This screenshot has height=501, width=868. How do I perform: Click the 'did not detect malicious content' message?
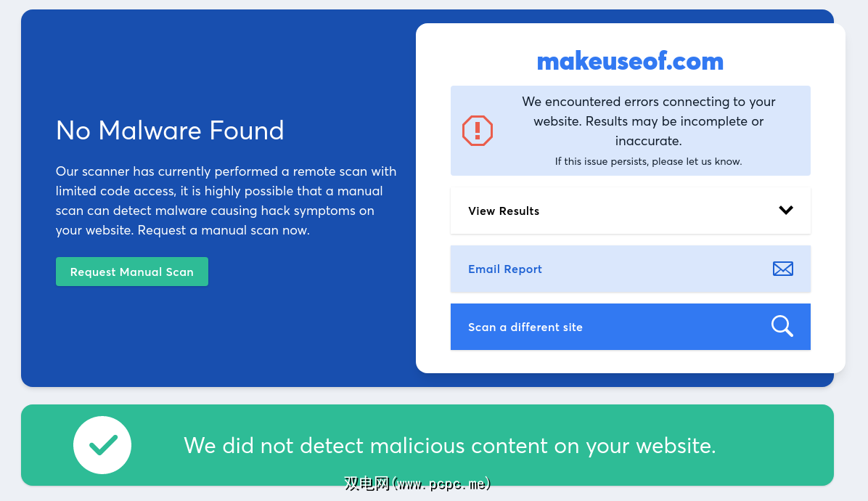pos(450,445)
